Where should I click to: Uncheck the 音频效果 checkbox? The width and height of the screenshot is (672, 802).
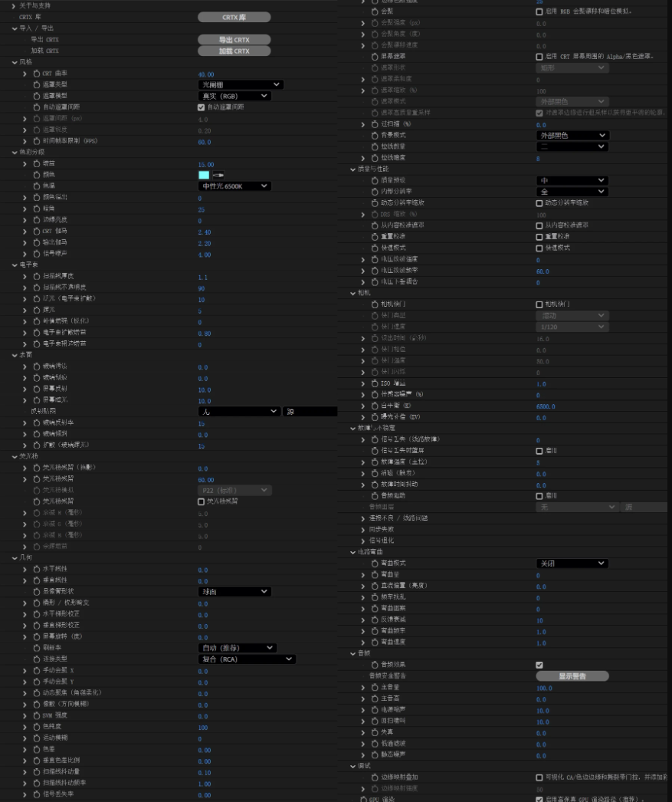[539, 665]
